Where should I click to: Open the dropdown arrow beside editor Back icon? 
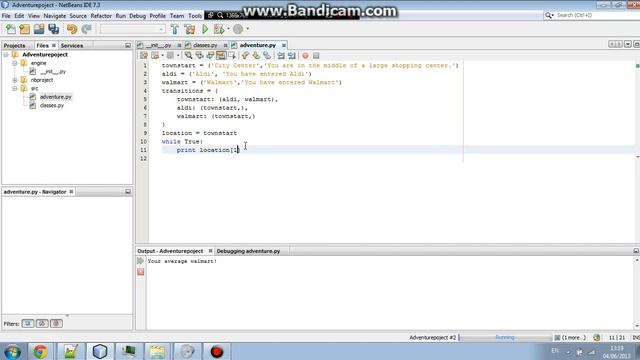[x=162, y=56]
